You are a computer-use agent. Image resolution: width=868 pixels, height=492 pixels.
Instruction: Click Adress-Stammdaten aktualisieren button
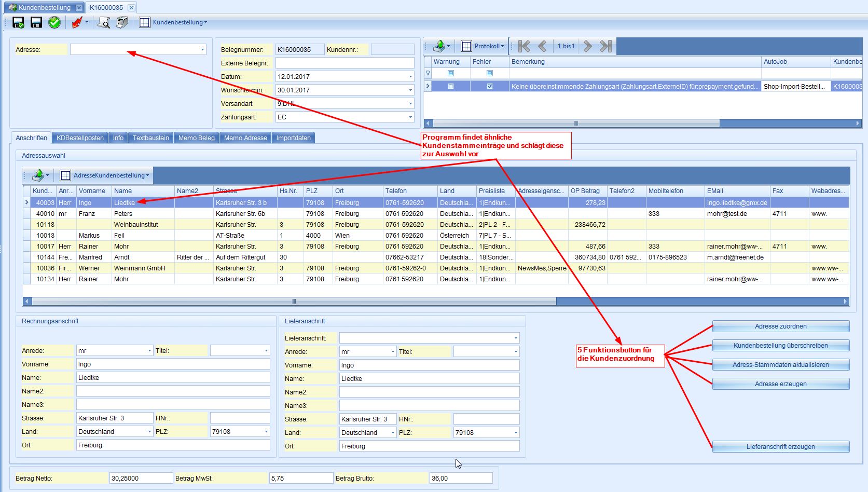[781, 364]
